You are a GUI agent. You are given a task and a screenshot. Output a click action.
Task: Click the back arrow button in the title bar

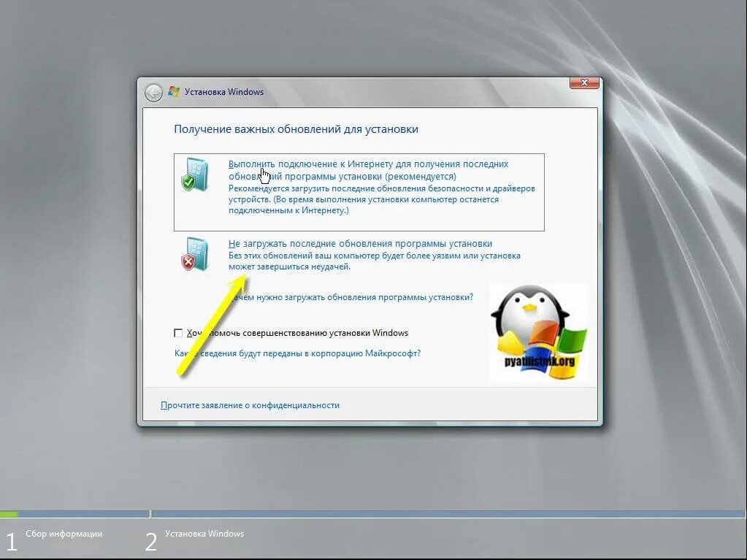pyautogui.click(x=153, y=93)
